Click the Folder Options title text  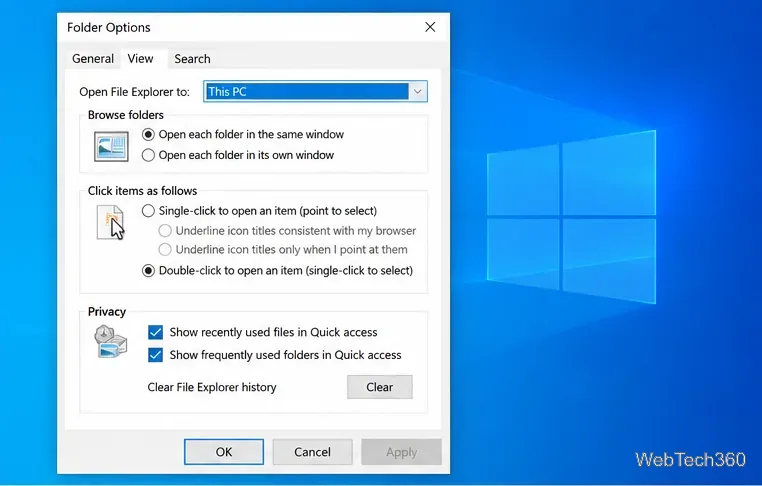click(x=109, y=28)
